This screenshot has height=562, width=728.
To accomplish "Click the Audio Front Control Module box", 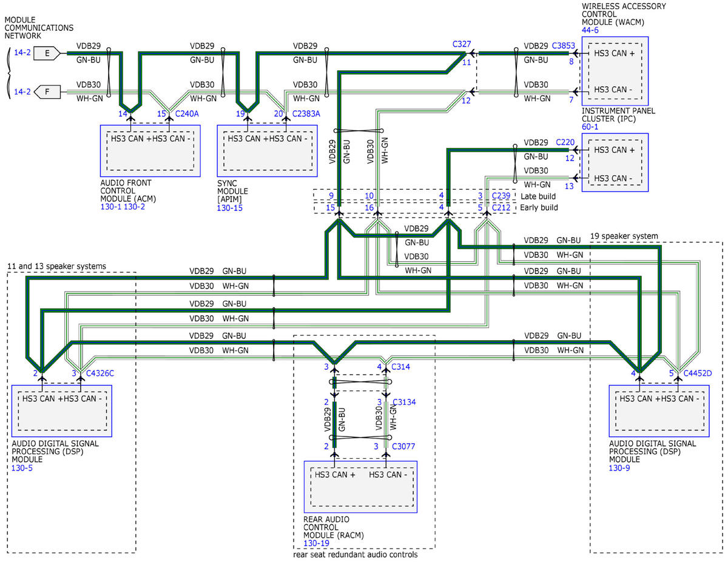I will [x=150, y=151].
